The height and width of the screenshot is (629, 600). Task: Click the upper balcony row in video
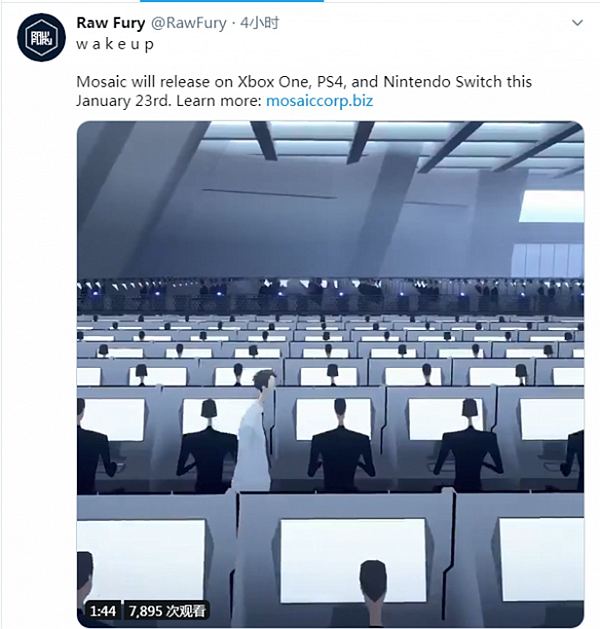[x=330, y=297]
